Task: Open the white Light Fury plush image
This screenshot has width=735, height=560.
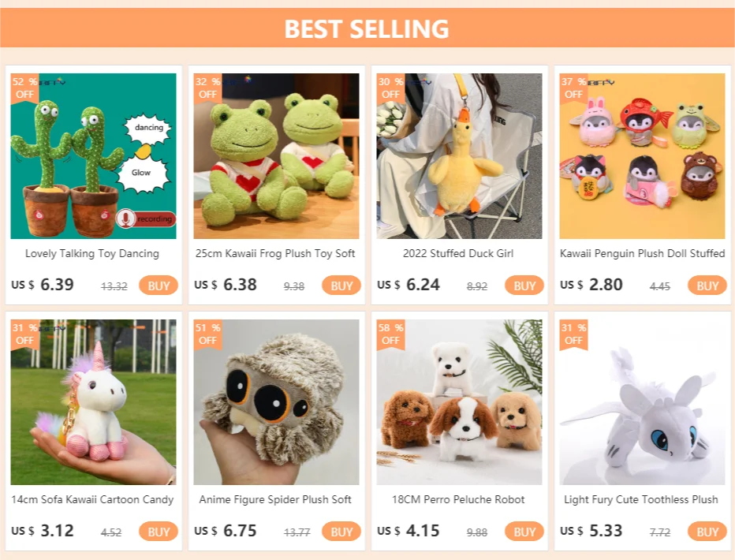Action: coord(642,402)
